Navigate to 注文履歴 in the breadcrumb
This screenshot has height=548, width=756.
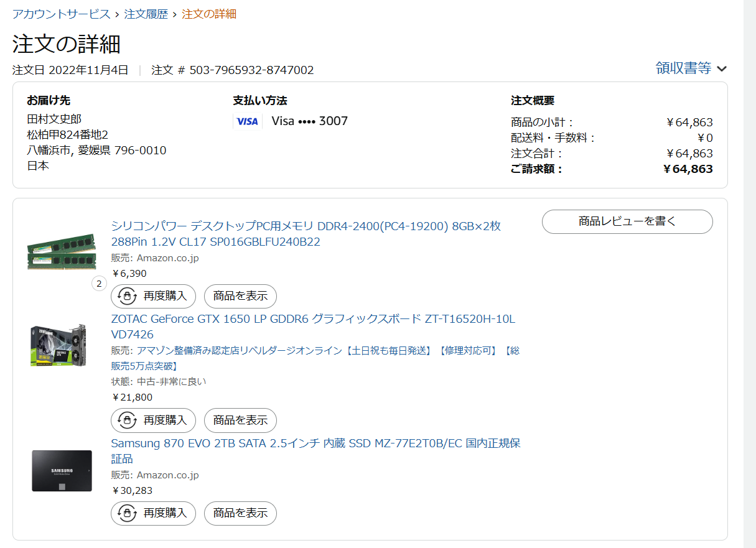point(146,14)
